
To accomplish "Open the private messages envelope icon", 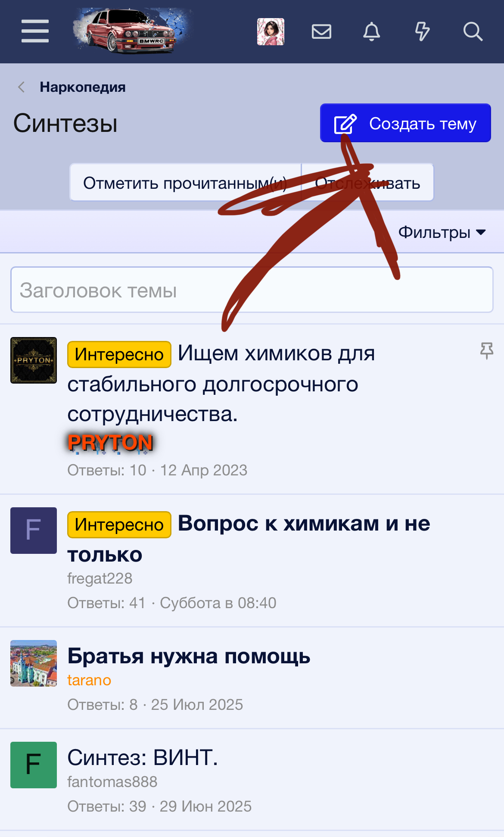I will coord(321,31).
